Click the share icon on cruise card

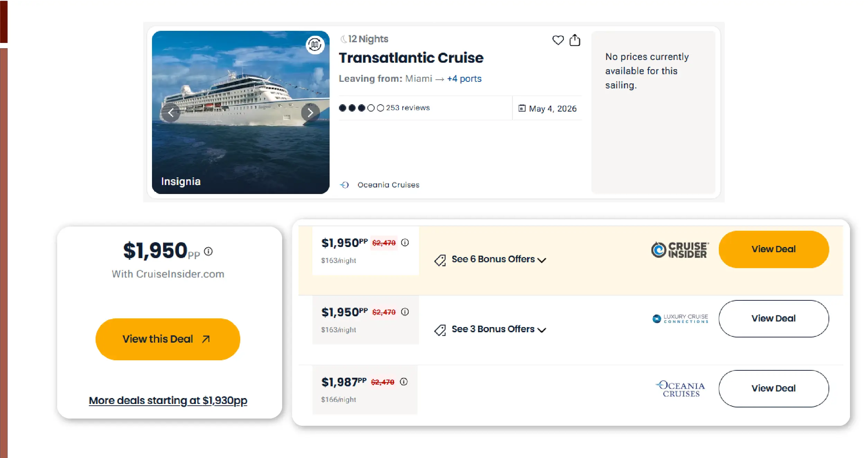[x=574, y=40]
